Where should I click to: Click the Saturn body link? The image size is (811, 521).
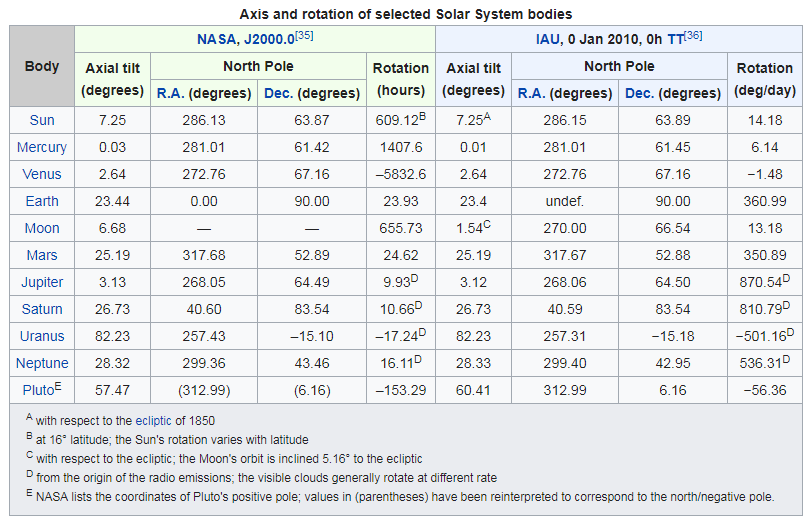tap(42, 309)
